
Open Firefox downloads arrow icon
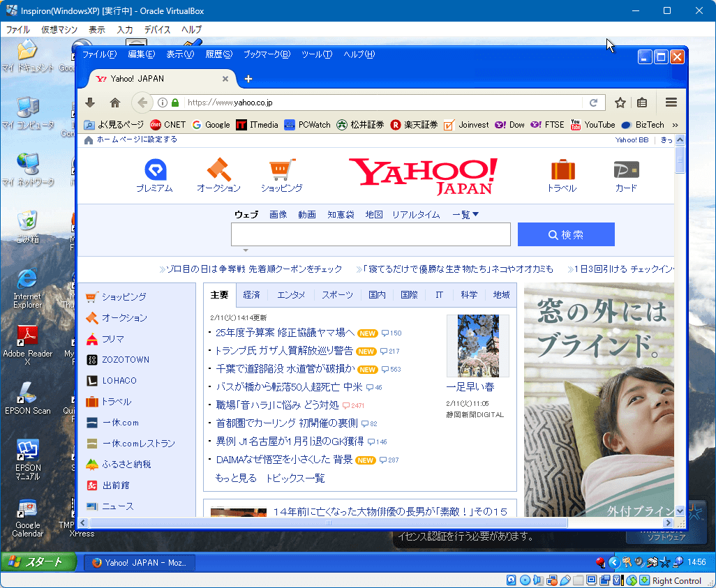[90, 103]
